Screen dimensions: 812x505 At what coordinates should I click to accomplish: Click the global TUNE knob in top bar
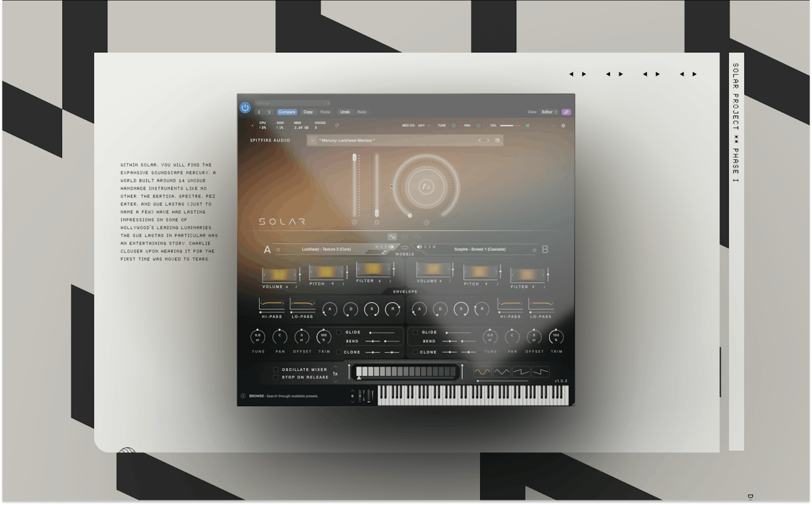coord(453,126)
